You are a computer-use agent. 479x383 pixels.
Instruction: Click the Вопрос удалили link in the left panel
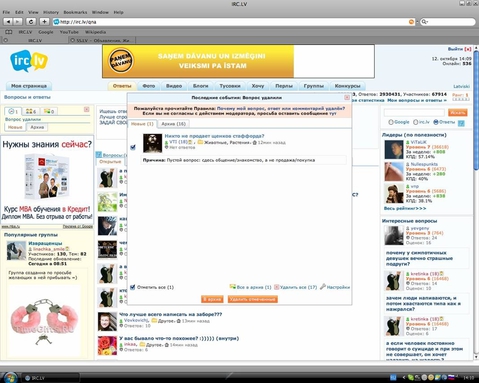(x=23, y=119)
